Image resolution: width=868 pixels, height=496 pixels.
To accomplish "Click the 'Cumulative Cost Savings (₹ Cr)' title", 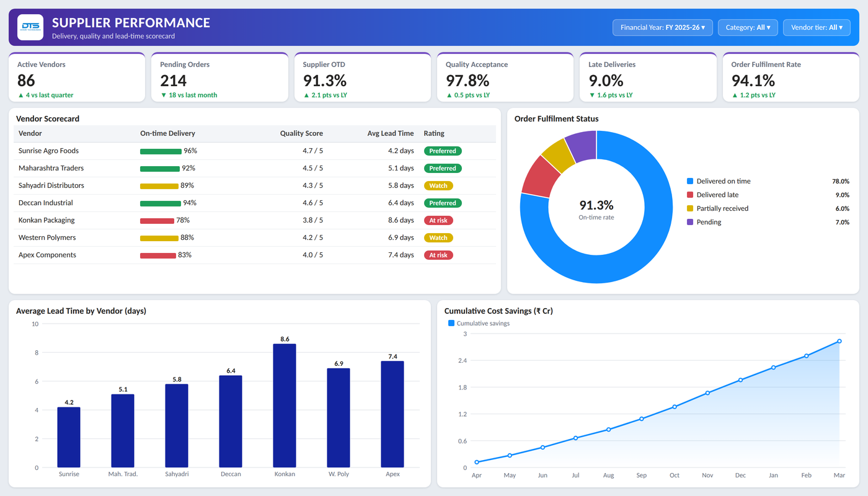I will point(498,311).
